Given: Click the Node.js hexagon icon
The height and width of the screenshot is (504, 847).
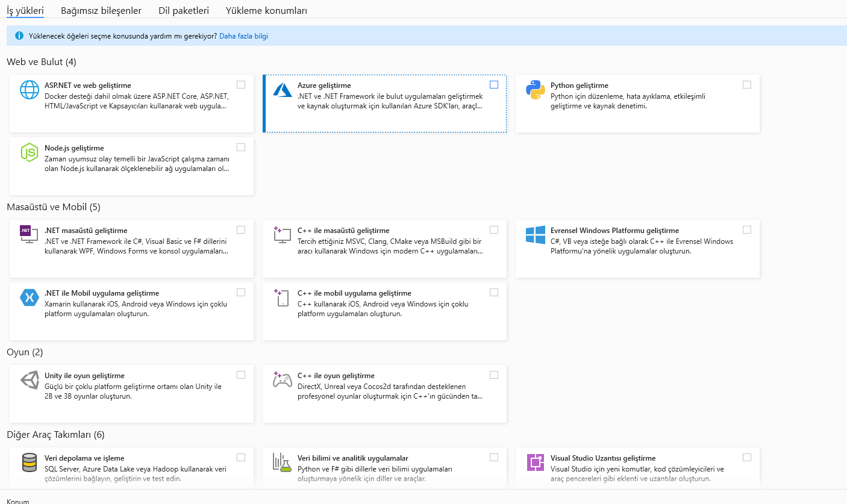Looking at the screenshot, I should coord(29,152).
